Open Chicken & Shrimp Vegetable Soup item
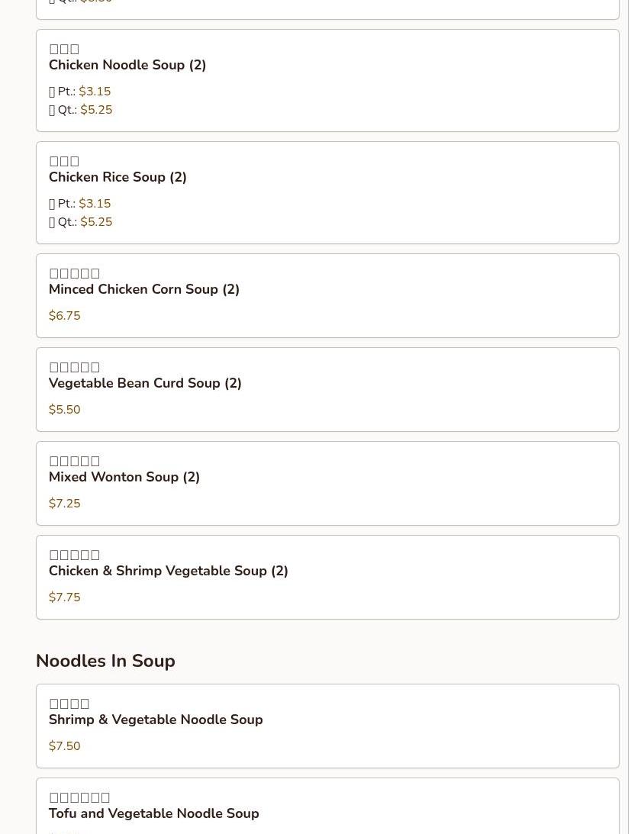644x834 pixels. [169, 572]
